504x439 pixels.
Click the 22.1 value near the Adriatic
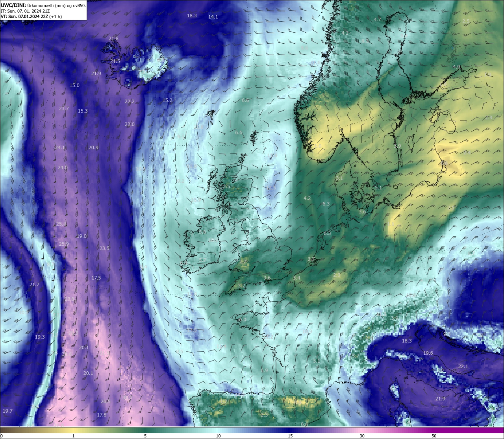pyautogui.click(x=463, y=367)
